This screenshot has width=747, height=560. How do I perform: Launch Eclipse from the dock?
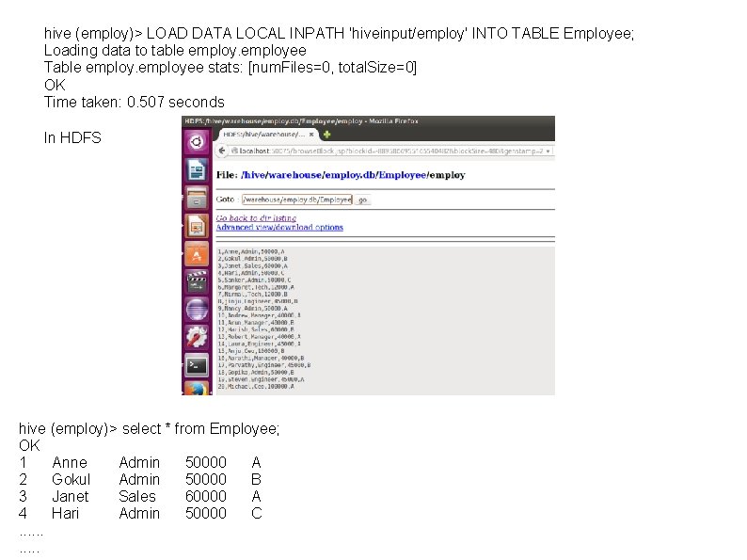tap(197, 310)
